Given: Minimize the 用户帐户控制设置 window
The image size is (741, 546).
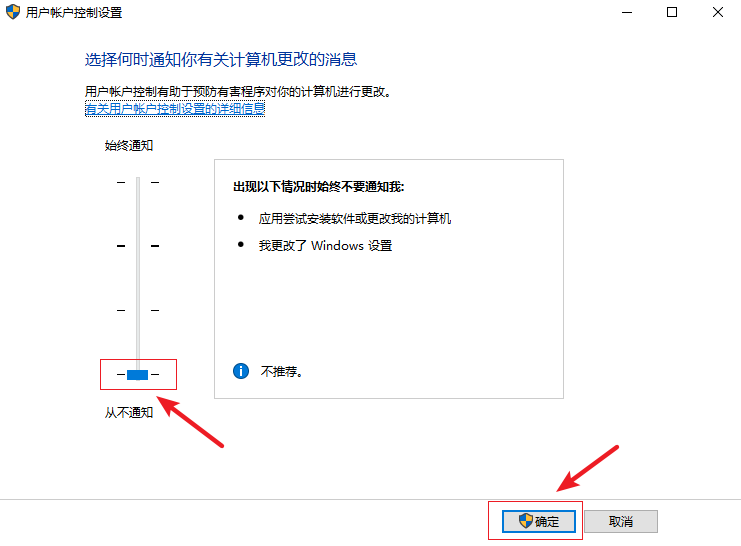Looking at the screenshot, I should click(627, 12).
